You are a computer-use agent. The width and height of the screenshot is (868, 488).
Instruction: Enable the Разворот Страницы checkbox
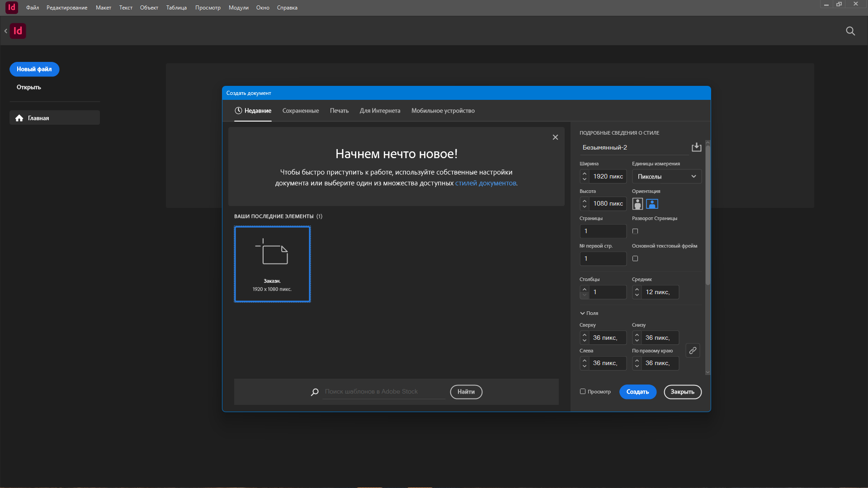pyautogui.click(x=635, y=231)
